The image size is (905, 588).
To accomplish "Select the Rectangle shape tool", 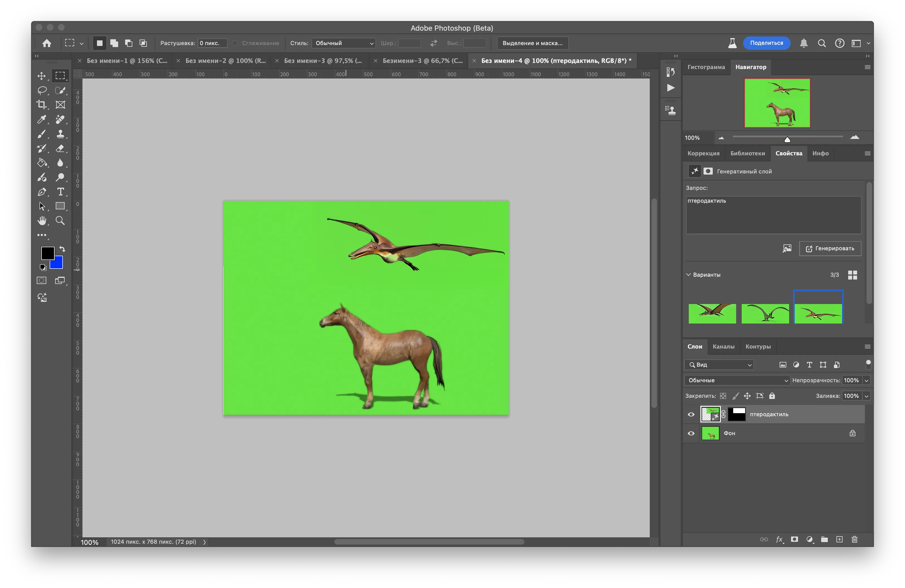I will (x=60, y=206).
